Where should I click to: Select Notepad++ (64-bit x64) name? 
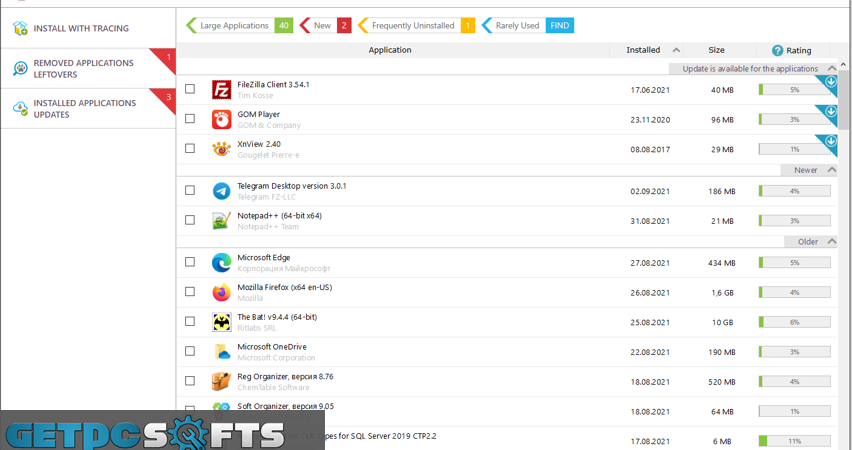(279, 216)
